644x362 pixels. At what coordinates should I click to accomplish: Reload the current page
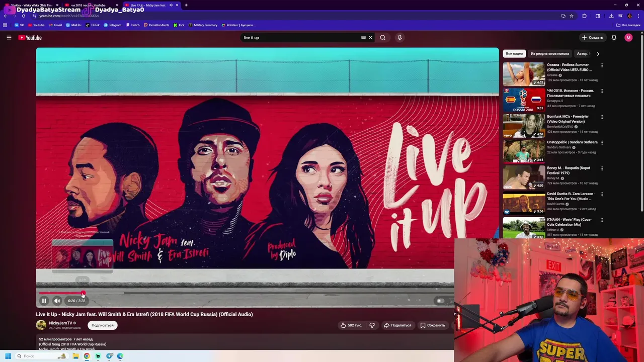tap(24, 16)
